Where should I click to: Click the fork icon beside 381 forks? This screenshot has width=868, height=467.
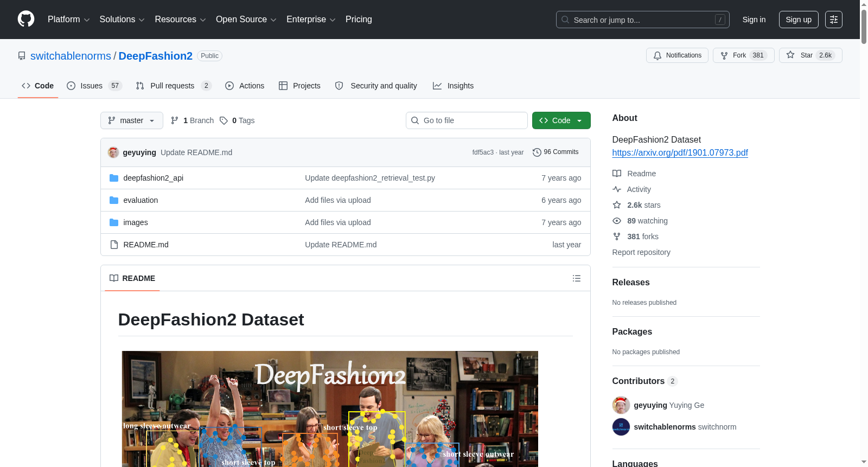click(617, 236)
